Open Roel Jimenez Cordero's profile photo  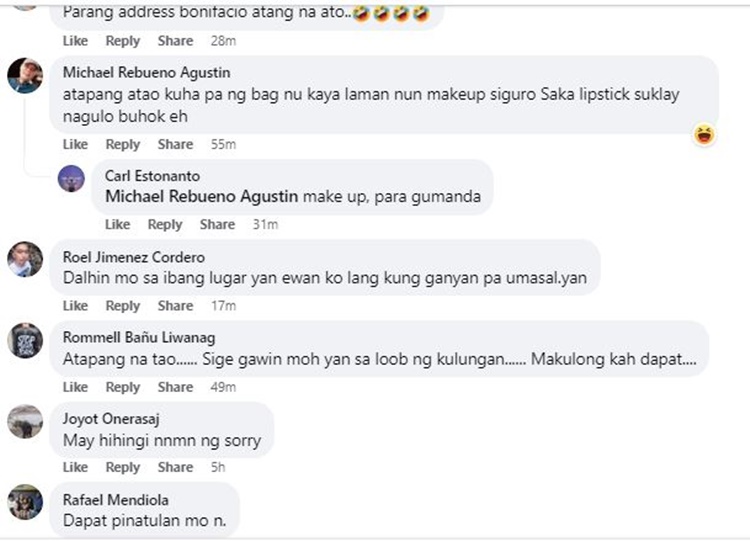point(24,260)
